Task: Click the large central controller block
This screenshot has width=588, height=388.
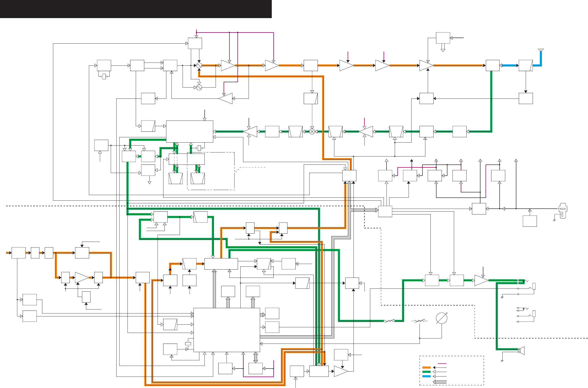Action: [227, 330]
